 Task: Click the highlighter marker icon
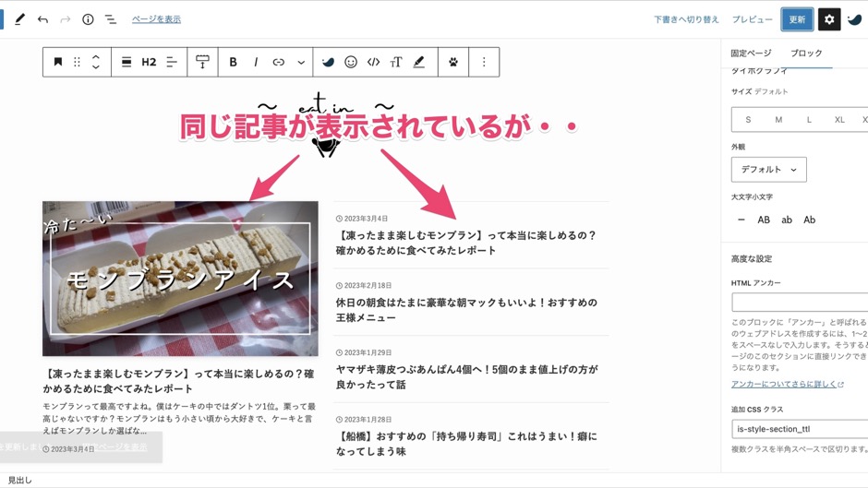tap(419, 62)
